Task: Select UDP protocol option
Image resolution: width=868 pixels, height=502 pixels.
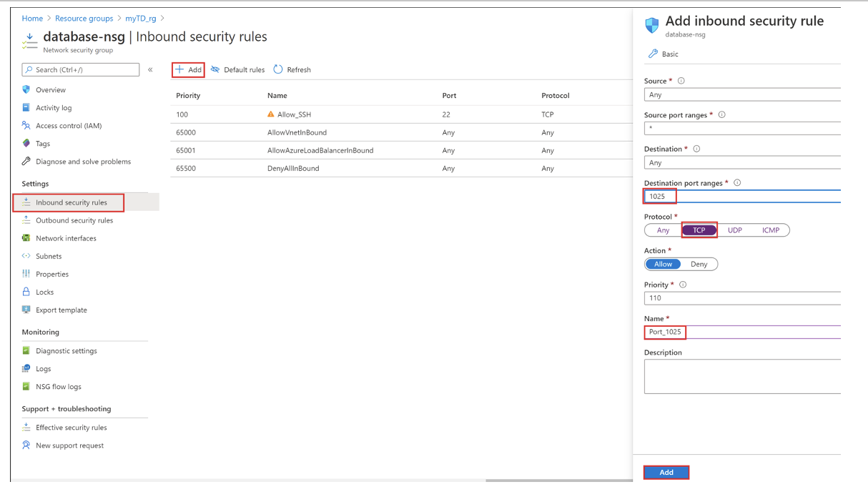Action: click(735, 230)
